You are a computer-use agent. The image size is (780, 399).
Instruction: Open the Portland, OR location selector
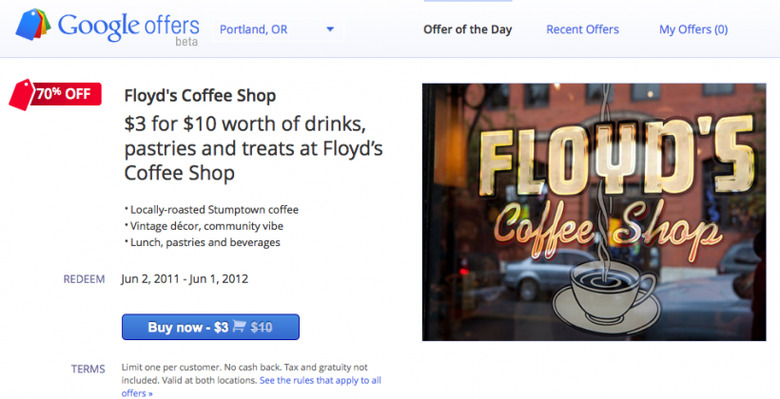click(x=278, y=30)
